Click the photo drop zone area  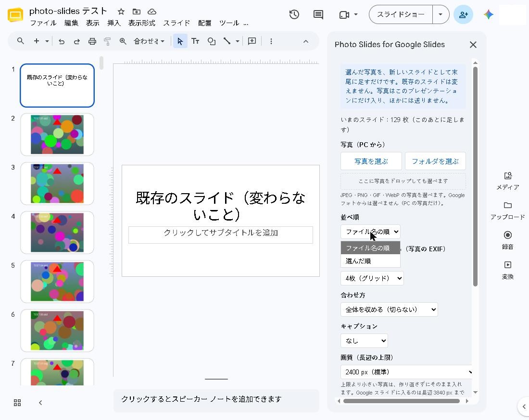point(403,181)
